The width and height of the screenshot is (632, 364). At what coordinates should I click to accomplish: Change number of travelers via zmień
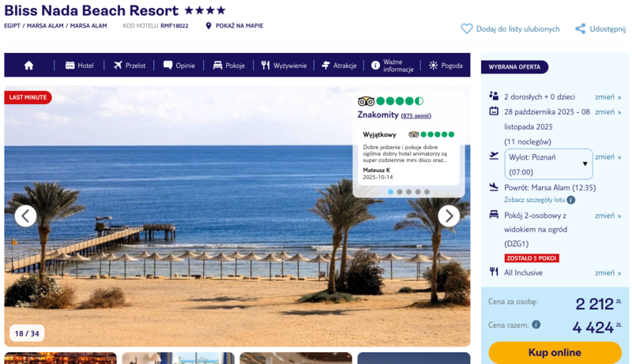tap(608, 97)
